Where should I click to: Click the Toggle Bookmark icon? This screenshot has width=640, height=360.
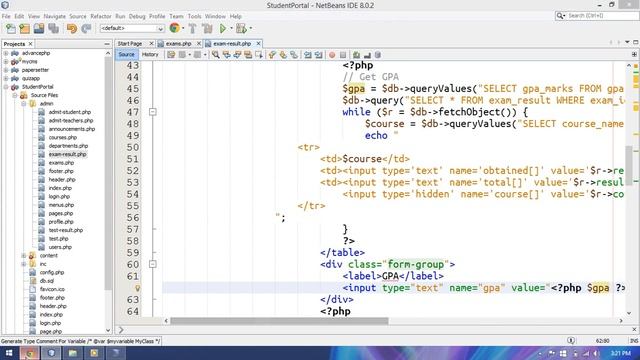tap(294, 55)
